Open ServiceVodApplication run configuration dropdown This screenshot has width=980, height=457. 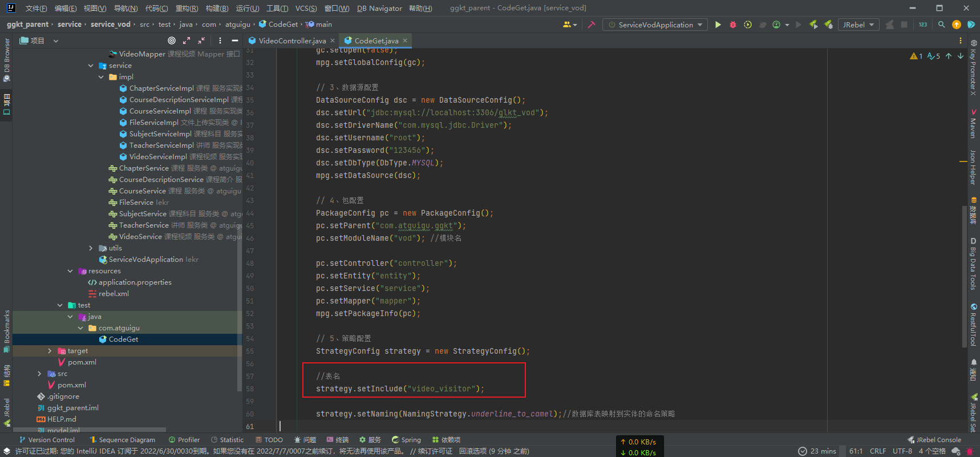pyautogui.click(x=655, y=25)
